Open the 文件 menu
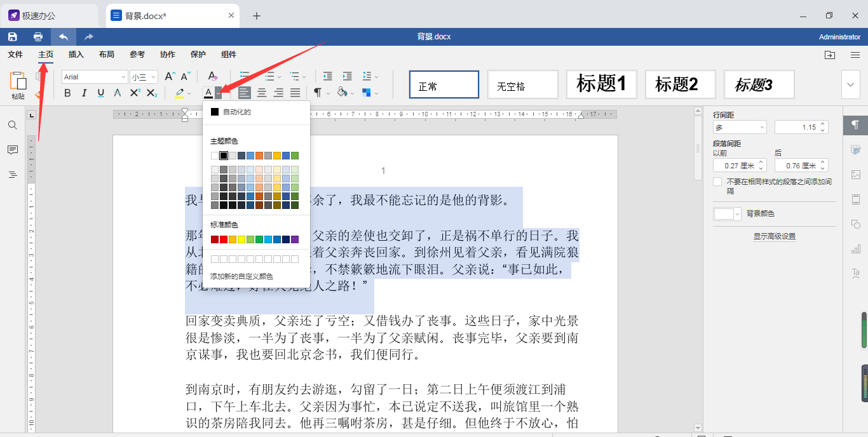Viewport: 868px width, 437px height. (x=15, y=55)
